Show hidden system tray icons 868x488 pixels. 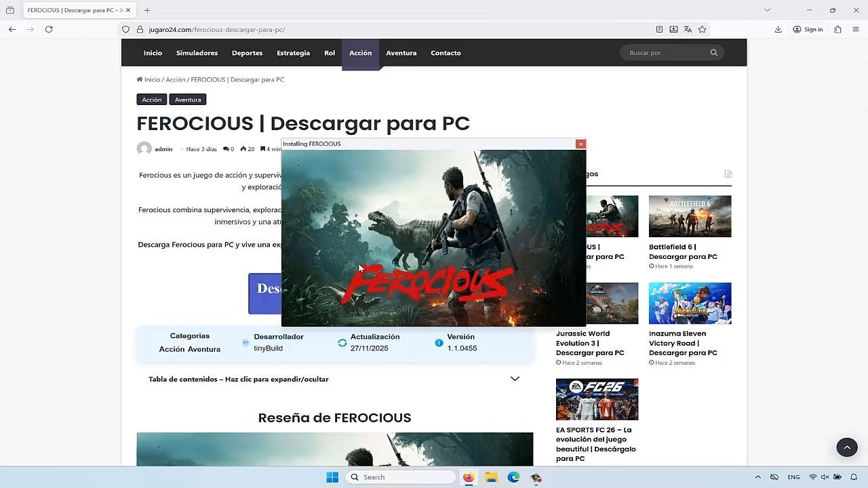click(757, 477)
